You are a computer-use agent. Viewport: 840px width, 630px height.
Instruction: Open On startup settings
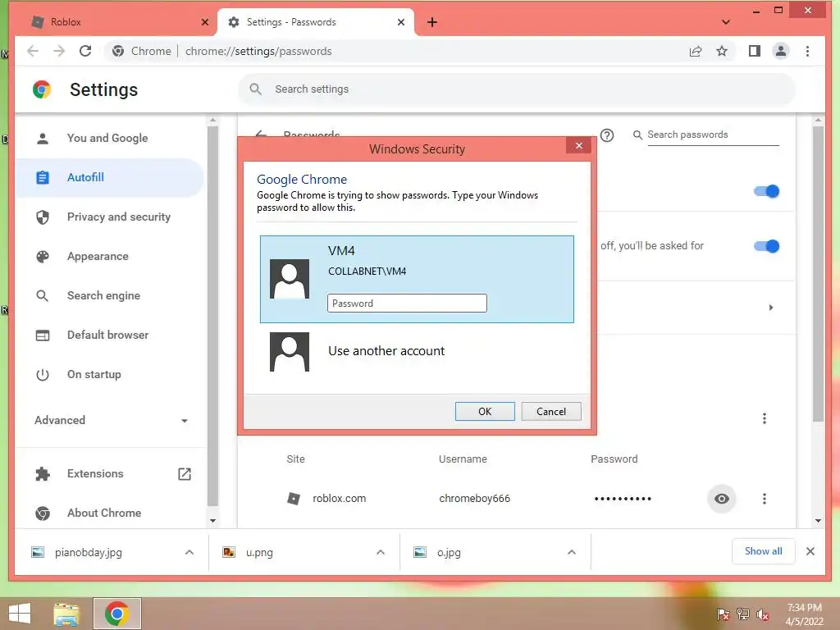[110, 374]
